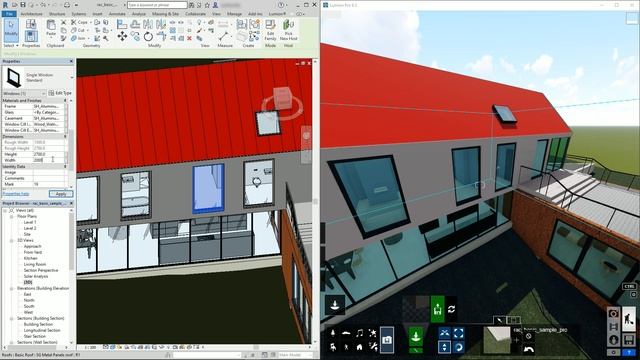Click the ViewCube in Revit 3D view

pyautogui.click(x=282, y=98)
